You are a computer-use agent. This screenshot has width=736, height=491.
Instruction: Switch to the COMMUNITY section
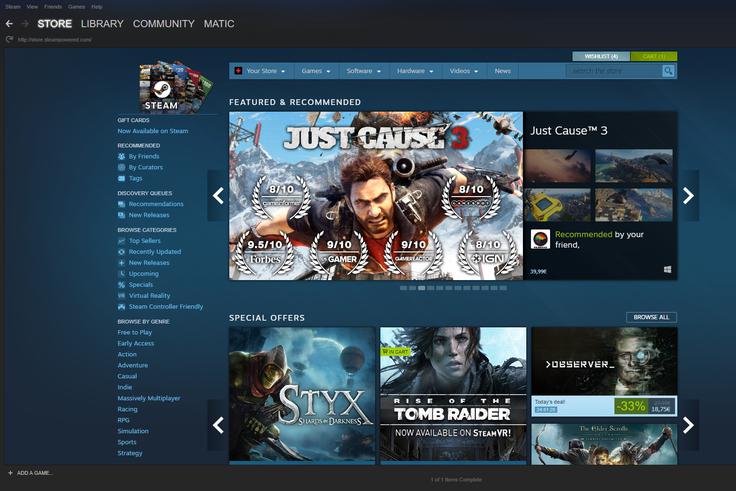coord(163,23)
